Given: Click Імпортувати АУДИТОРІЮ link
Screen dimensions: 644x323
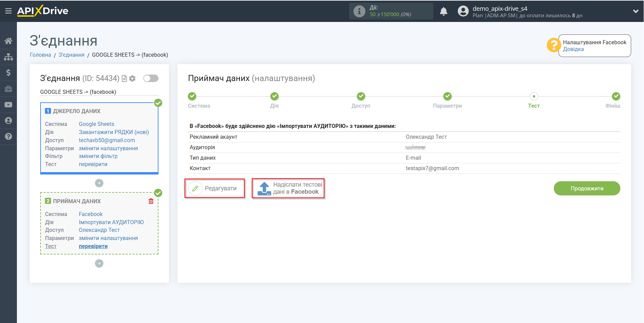Looking at the screenshot, I should point(111,222).
